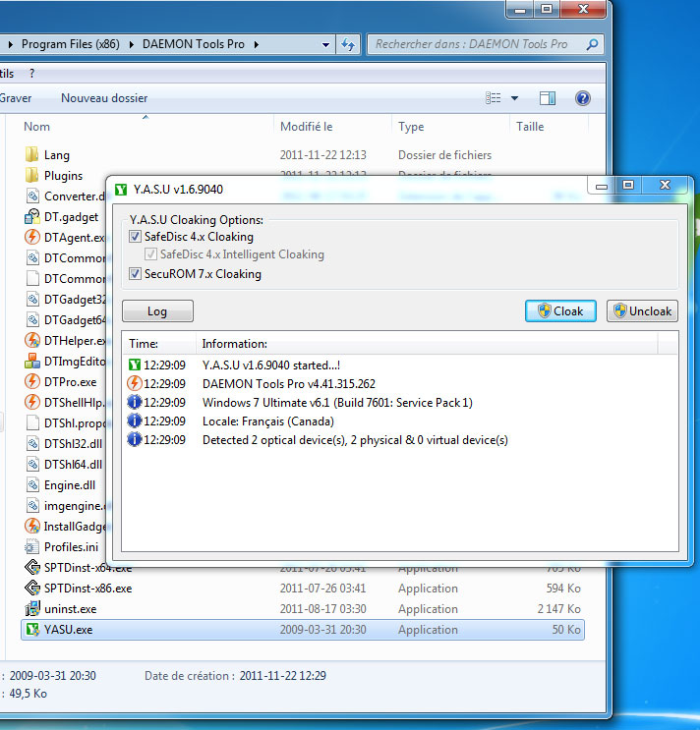Toggle SecuROM 7.x Cloaking checkbox
This screenshot has width=700, height=730.
tap(135, 273)
